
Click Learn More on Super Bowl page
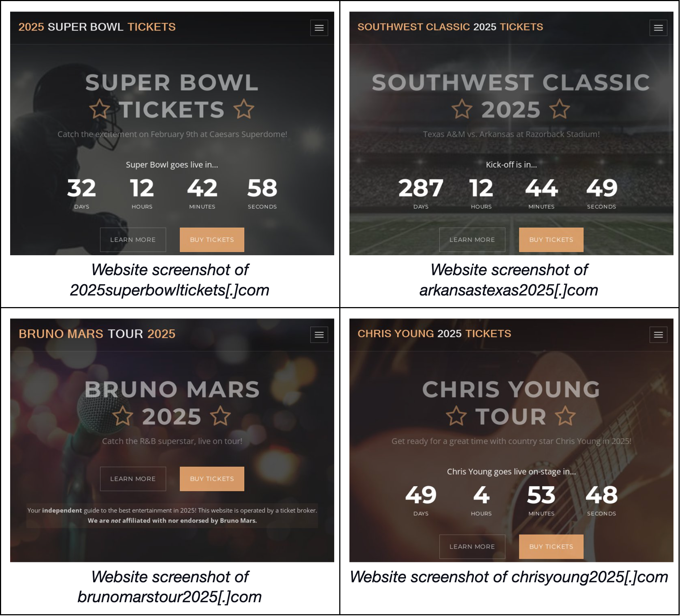(x=133, y=240)
